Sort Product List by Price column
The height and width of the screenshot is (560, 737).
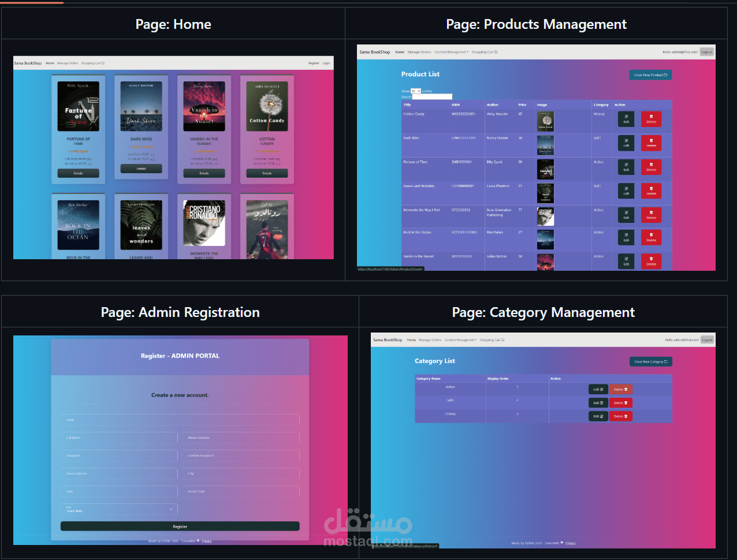[522, 105]
